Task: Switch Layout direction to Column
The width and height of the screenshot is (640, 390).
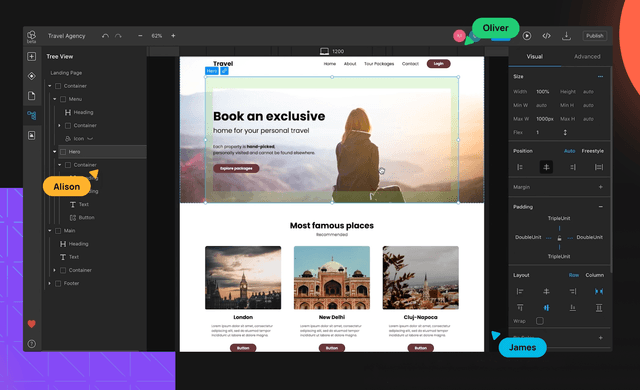Action: pyautogui.click(x=595, y=275)
